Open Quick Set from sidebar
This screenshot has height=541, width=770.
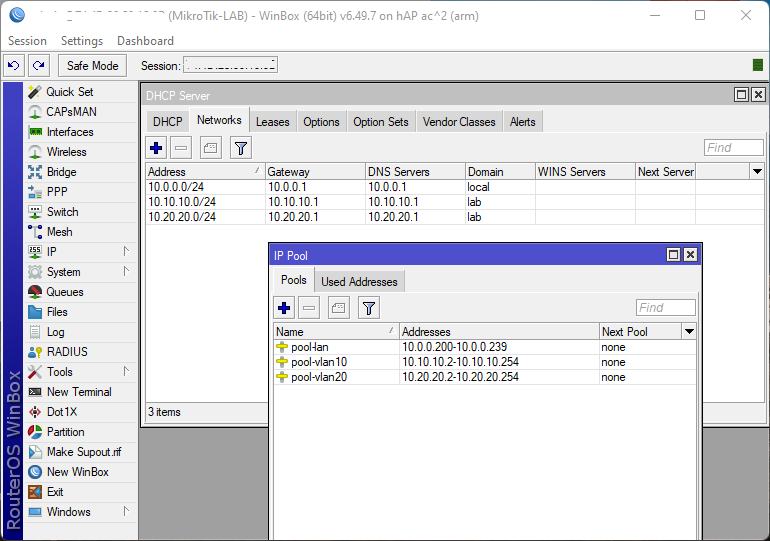click(x=69, y=92)
